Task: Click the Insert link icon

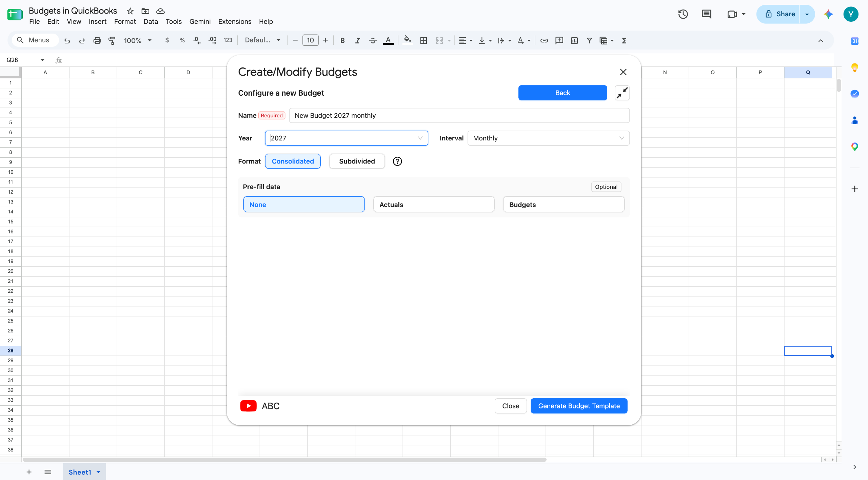Action: pos(544,40)
